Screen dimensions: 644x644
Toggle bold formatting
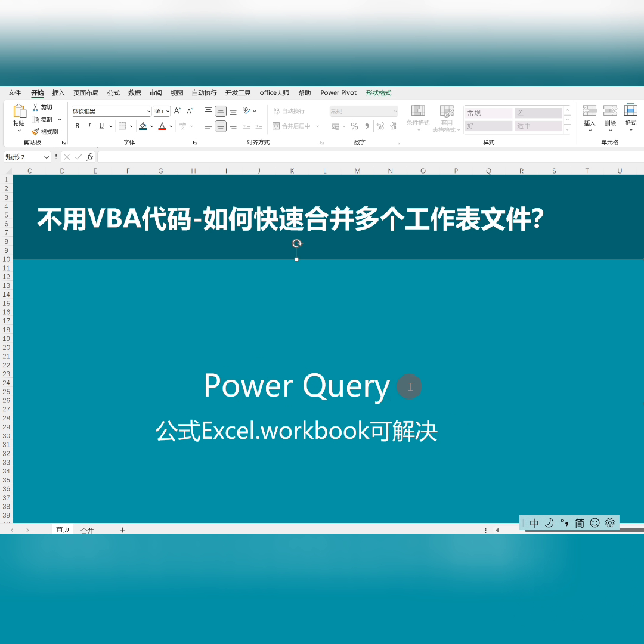pyautogui.click(x=77, y=126)
